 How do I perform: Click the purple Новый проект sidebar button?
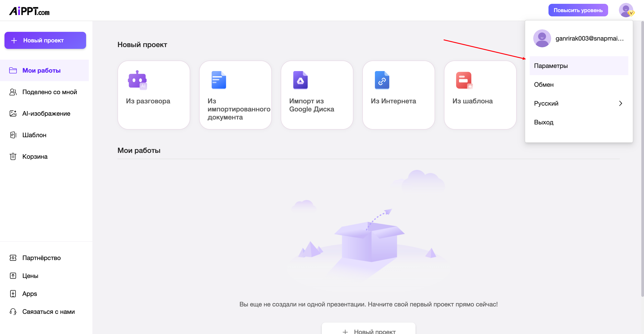point(45,40)
